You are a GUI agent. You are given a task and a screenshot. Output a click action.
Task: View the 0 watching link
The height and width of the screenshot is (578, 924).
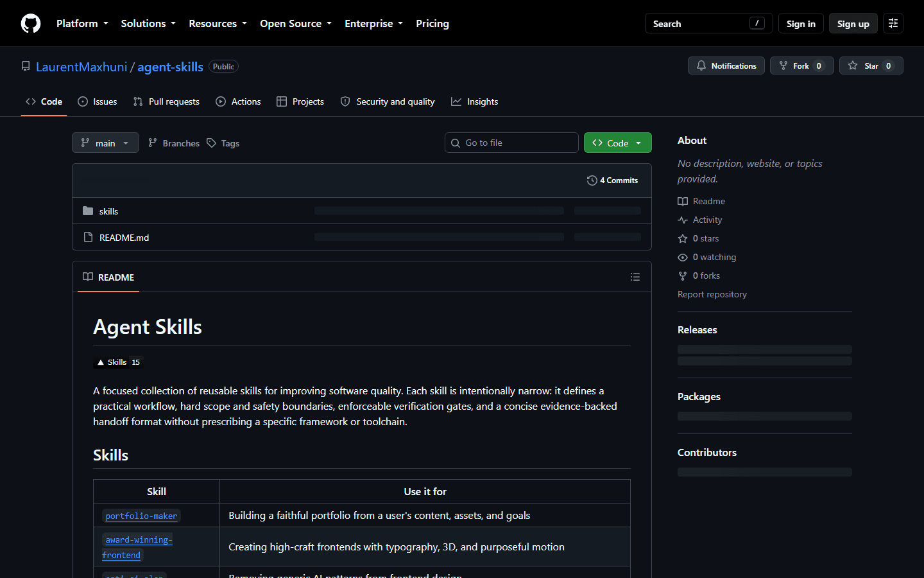707,257
